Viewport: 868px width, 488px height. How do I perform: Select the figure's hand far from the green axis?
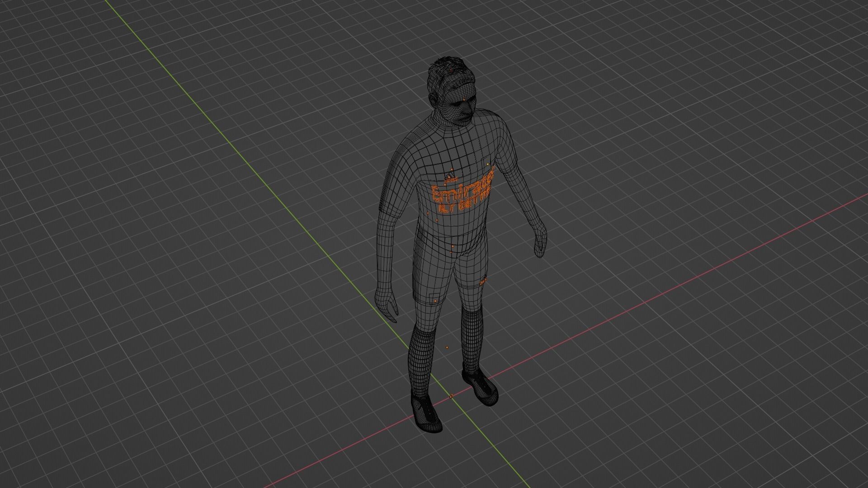[540, 240]
